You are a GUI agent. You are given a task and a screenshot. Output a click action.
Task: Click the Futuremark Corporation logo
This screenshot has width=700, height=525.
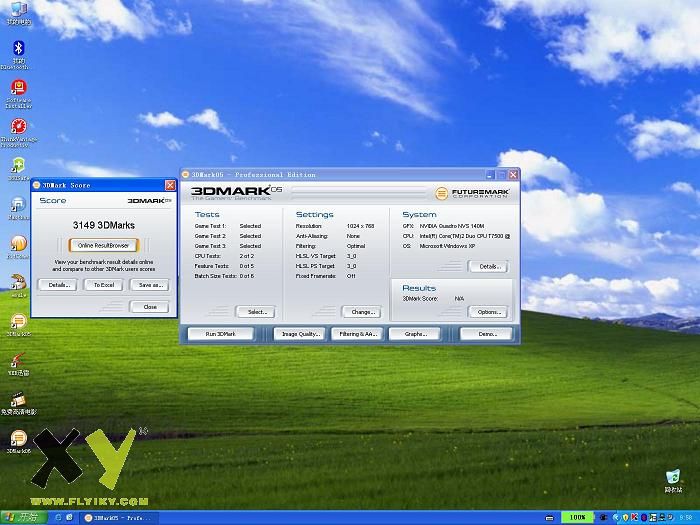472,193
